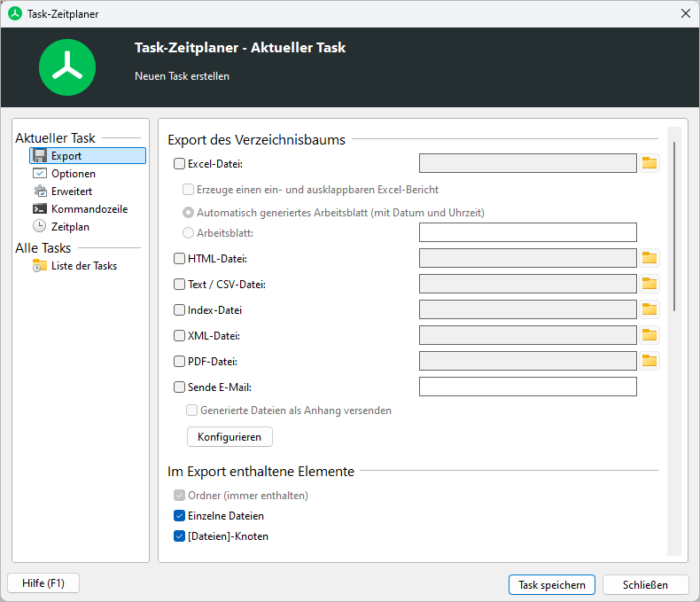Click the Optionen checkmark icon
The image size is (700, 602).
click(40, 173)
